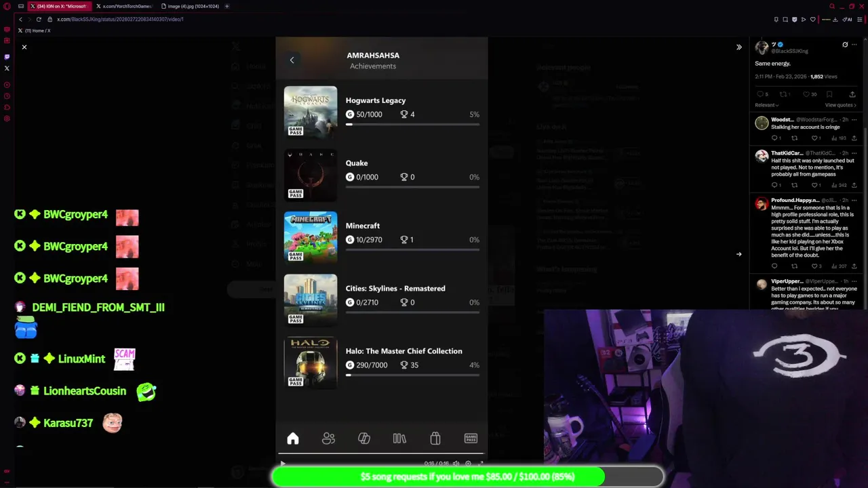Open the Relevant replies sort dropdown

point(767,105)
